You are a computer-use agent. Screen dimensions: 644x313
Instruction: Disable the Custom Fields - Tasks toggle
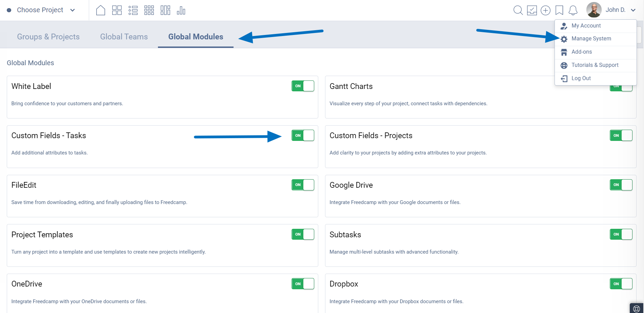(303, 135)
